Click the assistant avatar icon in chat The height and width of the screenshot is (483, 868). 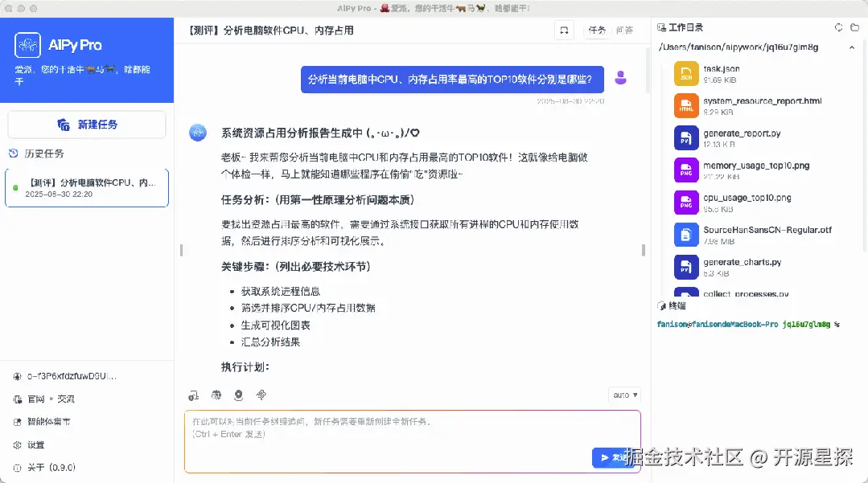pos(198,133)
